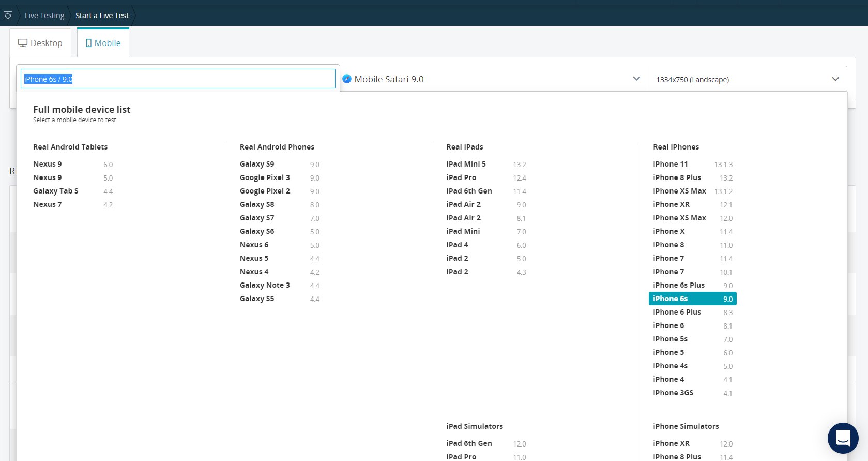Click Start a Live Test breadcrumb
The width and height of the screenshot is (868, 461).
pyautogui.click(x=102, y=16)
